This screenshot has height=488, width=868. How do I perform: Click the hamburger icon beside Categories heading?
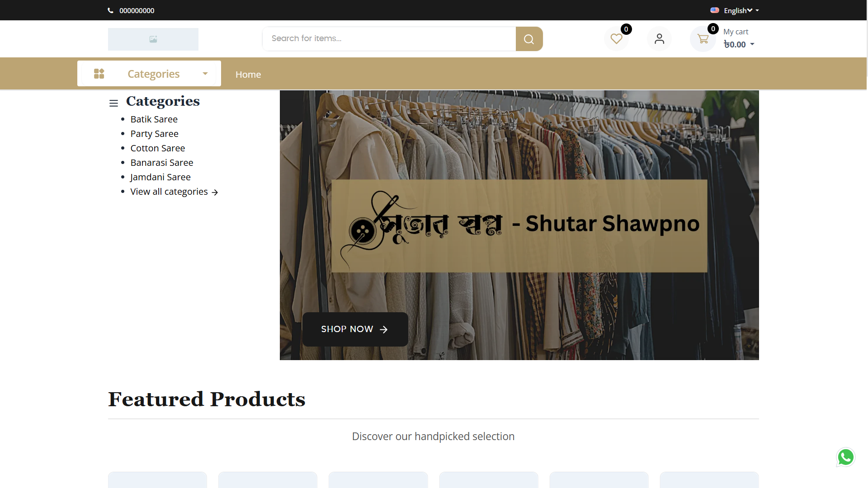click(113, 103)
